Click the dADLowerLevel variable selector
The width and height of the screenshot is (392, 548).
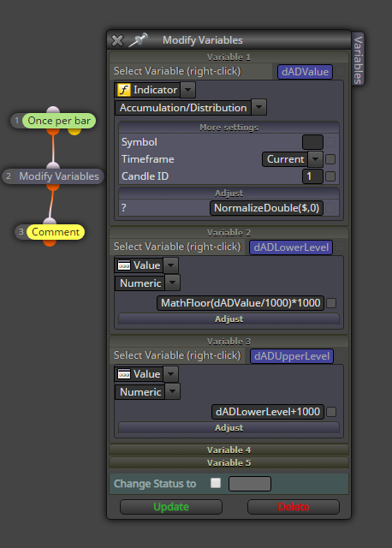(291, 247)
